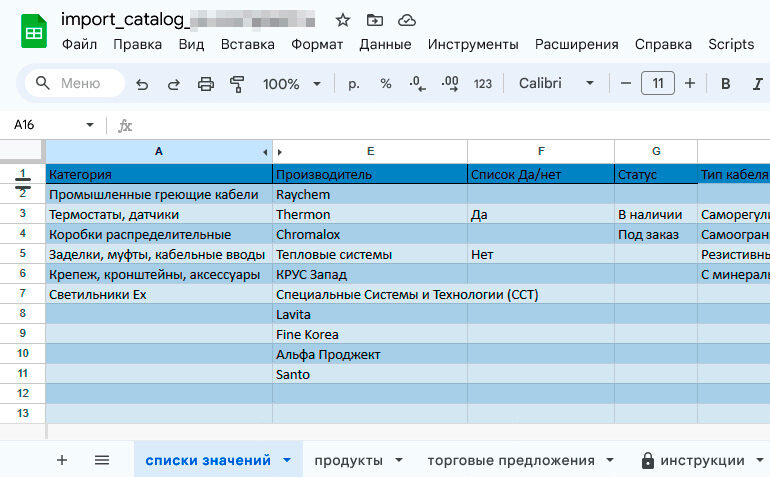Switch to the торговые предложения sheet tab
This screenshot has width=770, height=477.
(511, 460)
